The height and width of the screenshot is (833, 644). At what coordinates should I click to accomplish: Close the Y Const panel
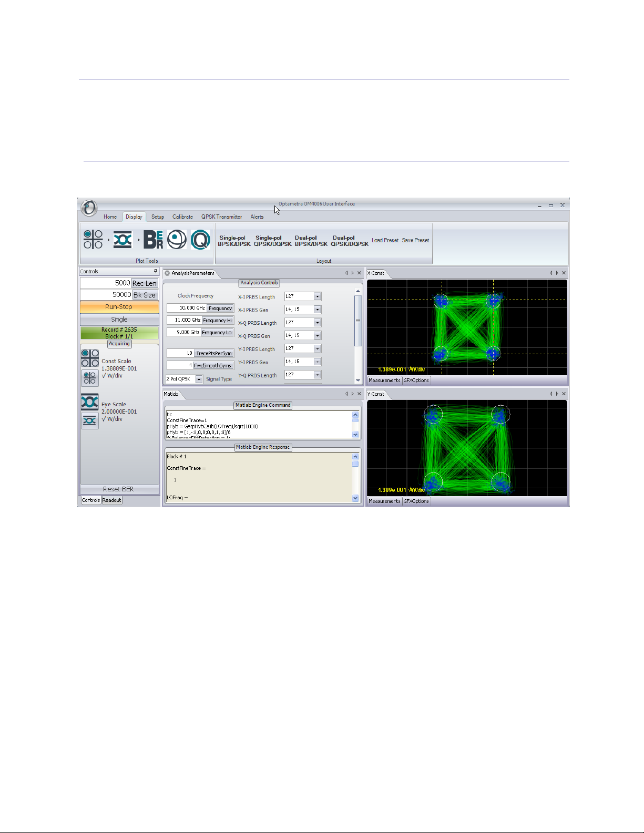[564, 394]
